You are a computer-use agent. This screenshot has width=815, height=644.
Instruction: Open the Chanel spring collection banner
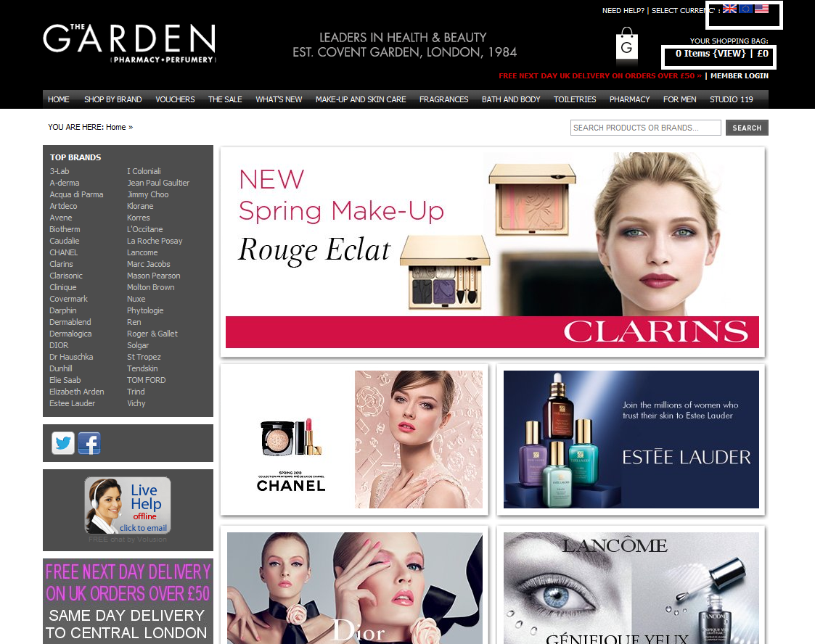point(354,439)
